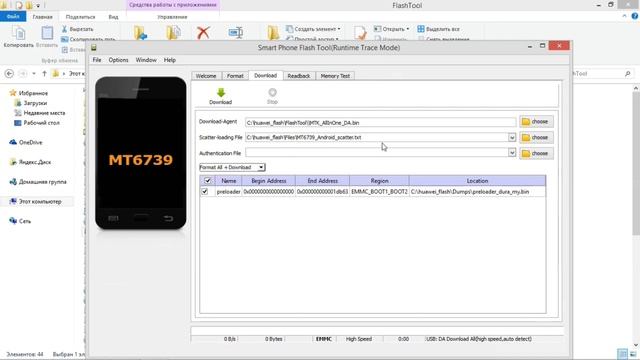Switch Explorer to details view icon
The width and height of the screenshot is (640, 360).
622,354
